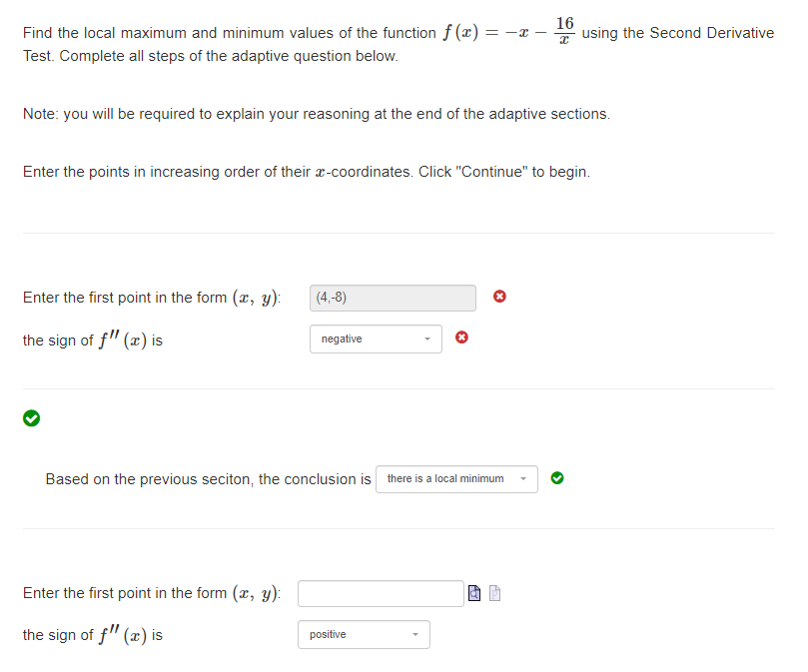The height and width of the screenshot is (672, 808).
Task: Click the red X validating the first point entry
Action: coord(498,297)
